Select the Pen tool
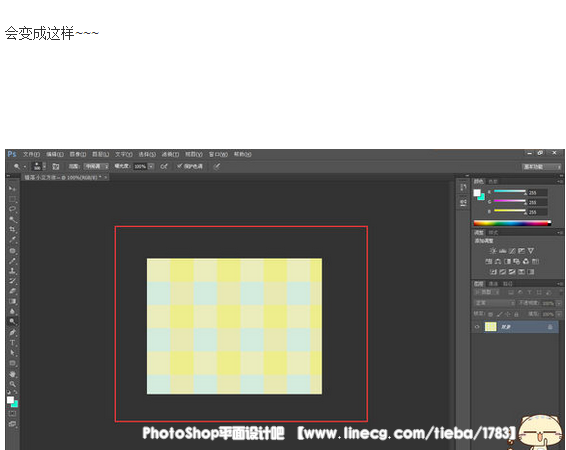566x450 pixels. (12, 332)
